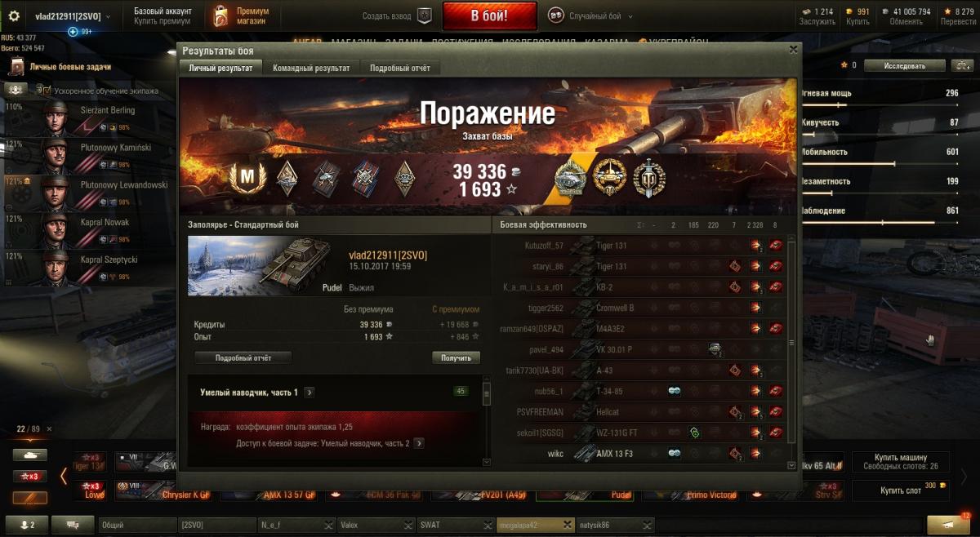Click nub56_1 spotted enemy binoculars icon
Viewport: 980px width, 537px height.
pyautogui.click(x=675, y=391)
